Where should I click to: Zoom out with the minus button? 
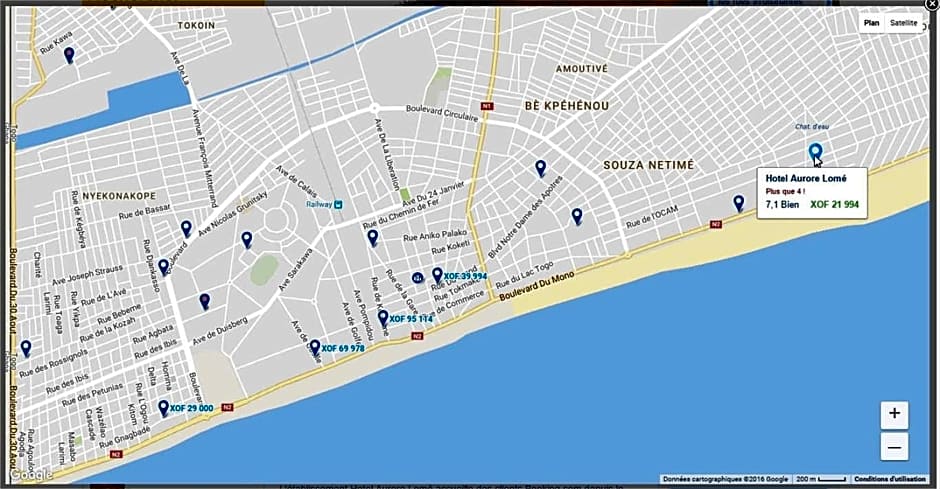[x=894, y=446]
